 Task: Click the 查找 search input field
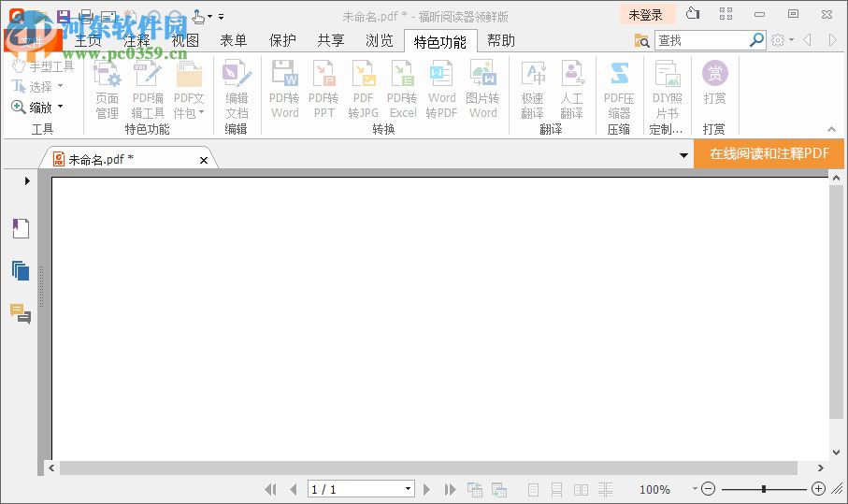click(x=702, y=40)
